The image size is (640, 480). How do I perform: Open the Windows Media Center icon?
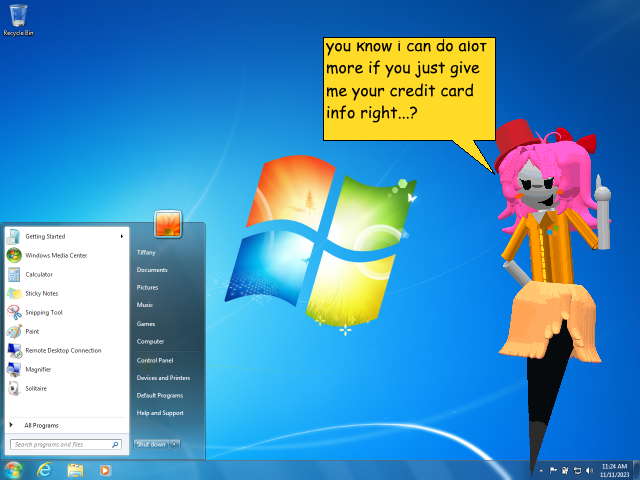coord(14,256)
